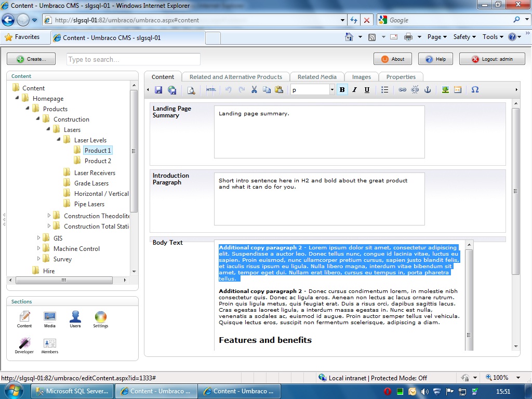
Task: Open the Members section icon
Action: pos(50,345)
